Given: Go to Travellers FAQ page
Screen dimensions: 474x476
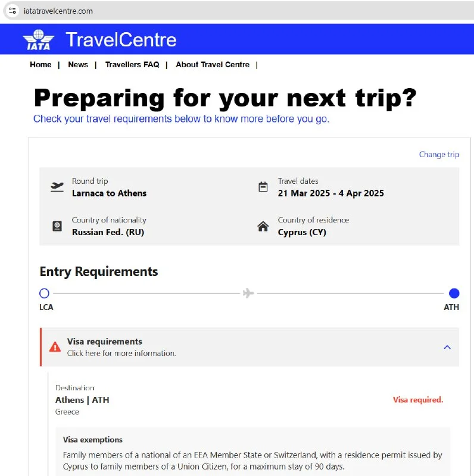Looking at the screenshot, I should (x=132, y=64).
